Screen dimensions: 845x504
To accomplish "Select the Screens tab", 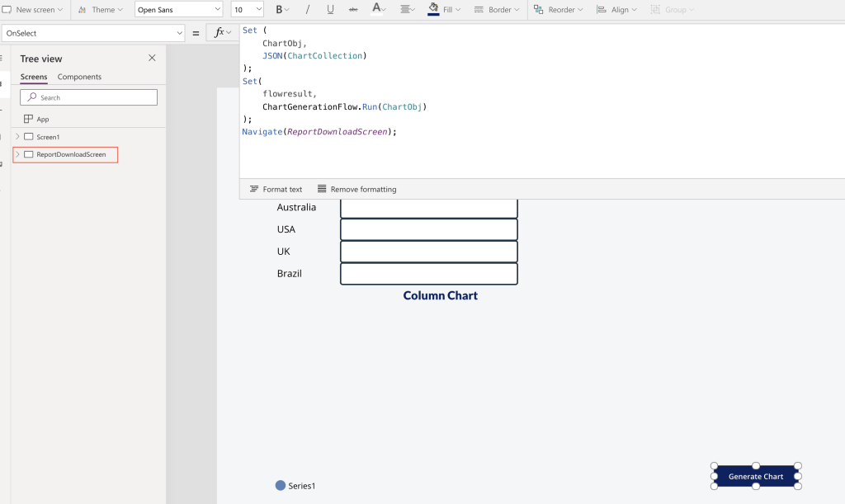I will (34, 77).
